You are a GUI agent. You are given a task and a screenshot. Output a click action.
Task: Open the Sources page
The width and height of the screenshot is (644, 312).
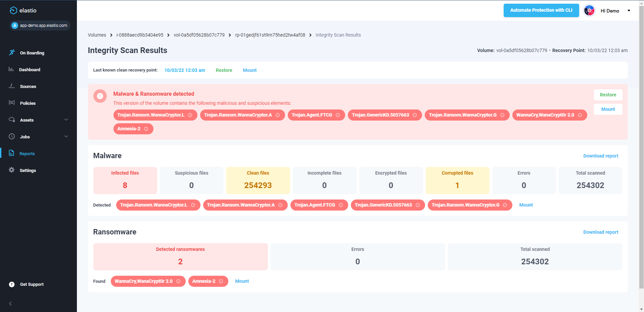click(x=12, y=86)
